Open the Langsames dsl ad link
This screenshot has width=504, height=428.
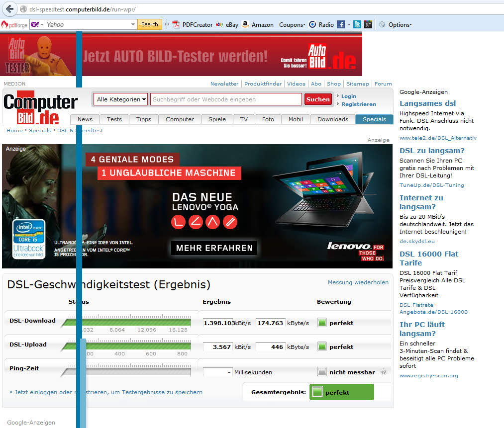tap(427, 103)
